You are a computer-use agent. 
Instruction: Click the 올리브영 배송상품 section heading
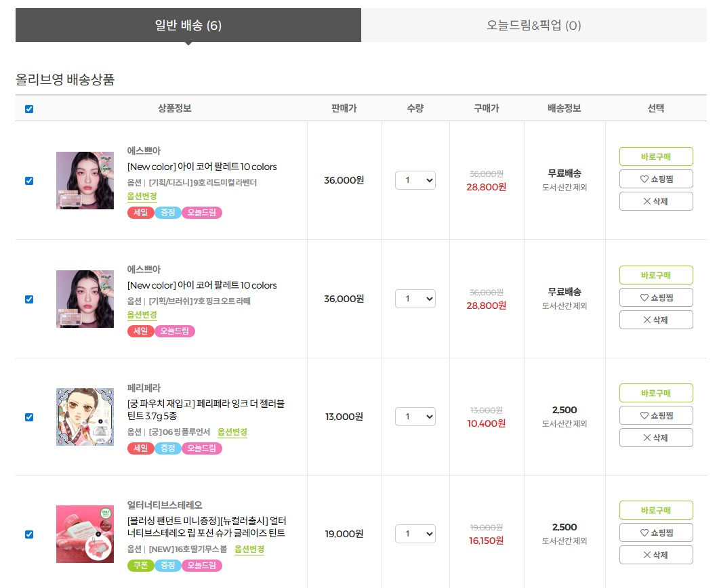tap(65, 79)
